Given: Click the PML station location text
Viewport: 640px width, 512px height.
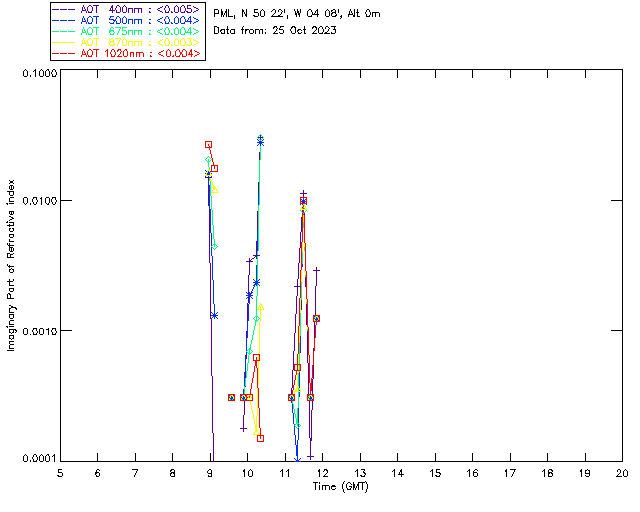Looking at the screenshot, I should tap(297, 15).
